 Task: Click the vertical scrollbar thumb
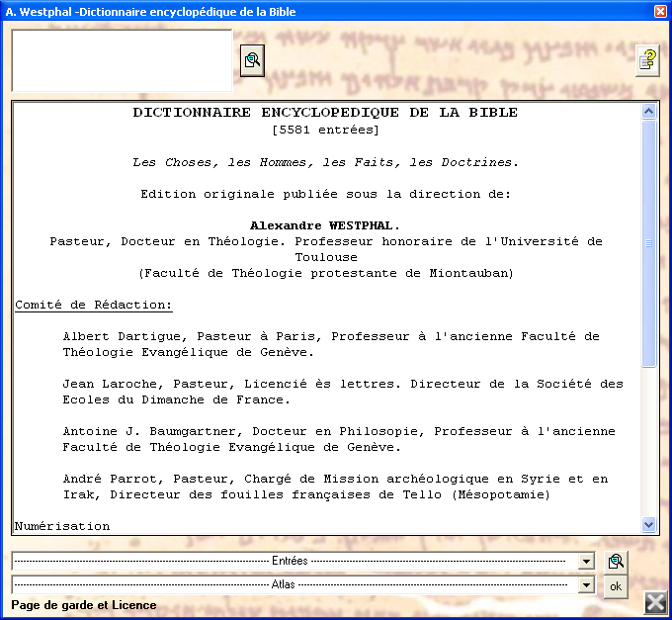coord(649,243)
